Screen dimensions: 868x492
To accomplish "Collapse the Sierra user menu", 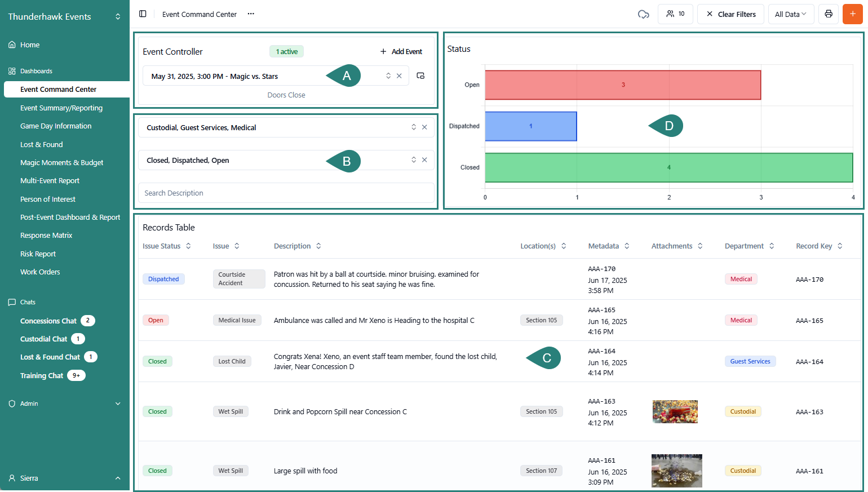I will (117, 478).
